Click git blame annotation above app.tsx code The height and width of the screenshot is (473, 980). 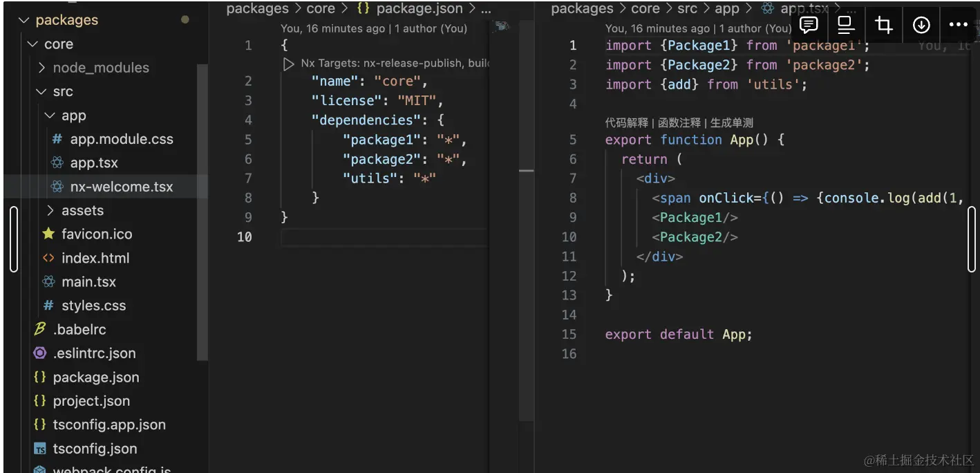click(698, 28)
